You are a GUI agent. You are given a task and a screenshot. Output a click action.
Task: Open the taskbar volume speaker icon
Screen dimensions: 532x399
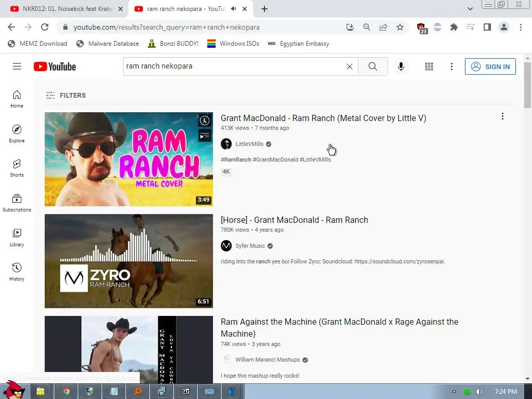pyautogui.click(x=479, y=392)
